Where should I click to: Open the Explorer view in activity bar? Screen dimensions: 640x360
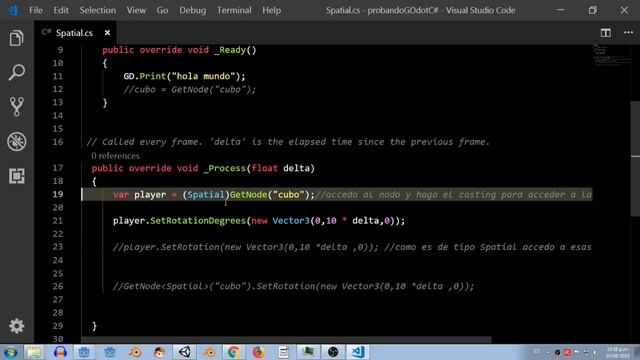[x=16, y=38]
